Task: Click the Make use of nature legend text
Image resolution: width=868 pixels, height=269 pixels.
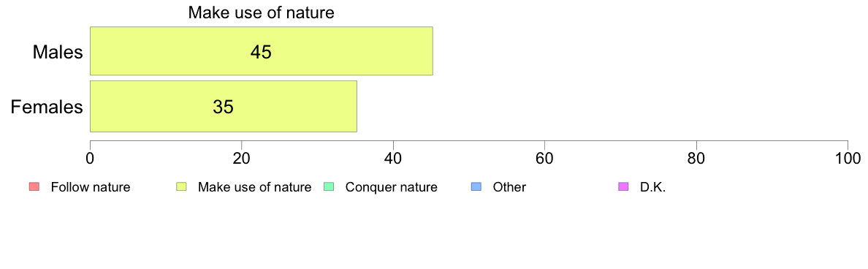Action: [255, 187]
